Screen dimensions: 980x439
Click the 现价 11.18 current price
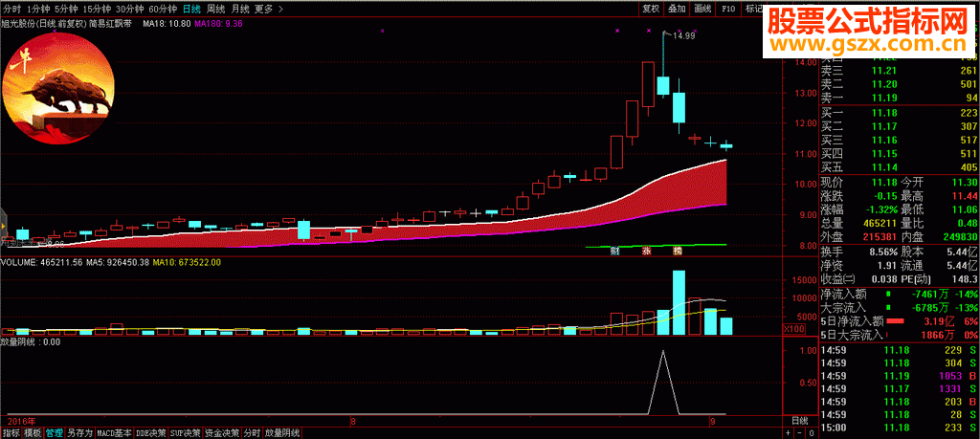coord(883,182)
